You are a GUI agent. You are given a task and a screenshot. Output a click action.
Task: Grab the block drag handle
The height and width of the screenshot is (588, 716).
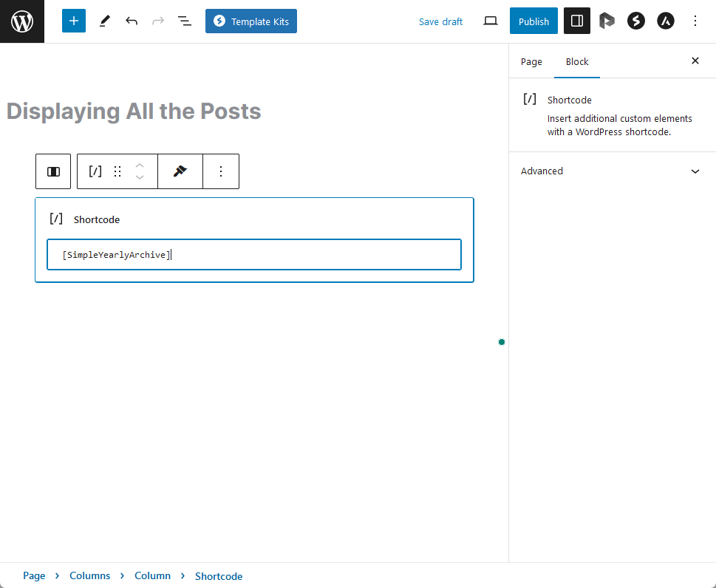point(117,171)
